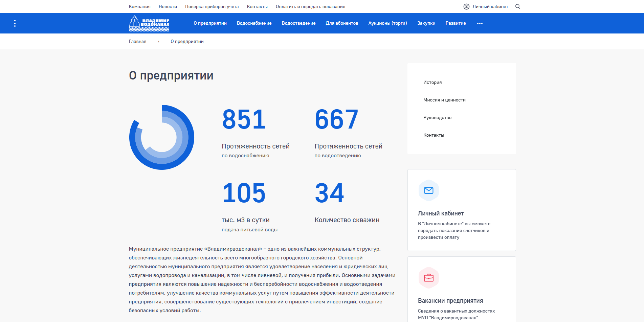
Task: Click 'по водоотведению' caption
Action: pyautogui.click(x=338, y=156)
